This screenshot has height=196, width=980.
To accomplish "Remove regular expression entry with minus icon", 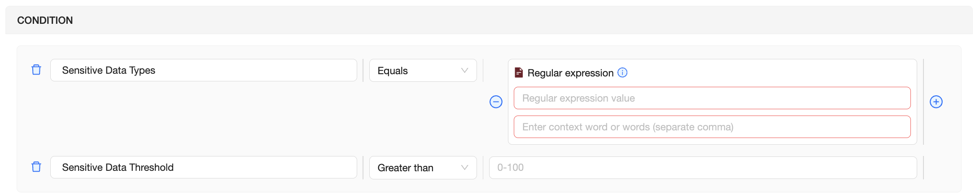I will tap(496, 102).
